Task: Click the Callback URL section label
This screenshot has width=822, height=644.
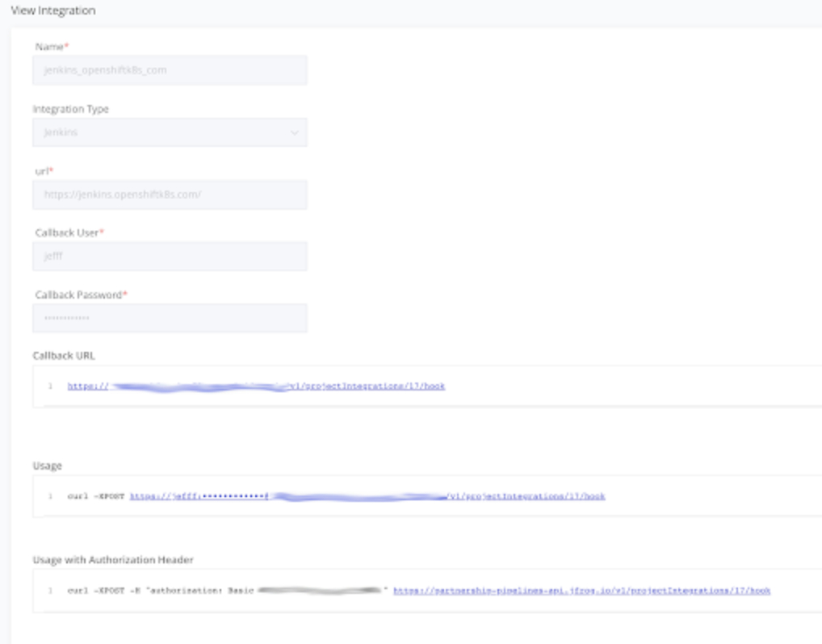Action: [65, 354]
